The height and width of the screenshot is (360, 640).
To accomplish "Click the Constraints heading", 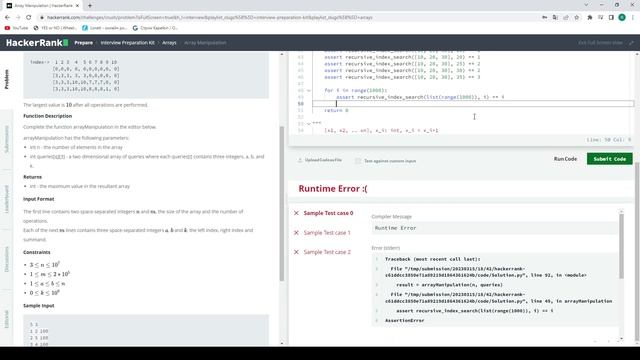I will 37,252.
